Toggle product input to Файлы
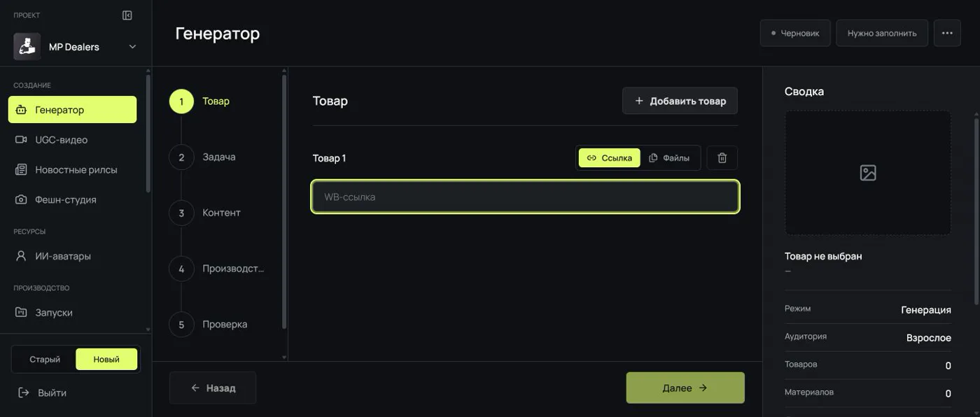This screenshot has height=417, width=980. pyautogui.click(x=669, y=158)
